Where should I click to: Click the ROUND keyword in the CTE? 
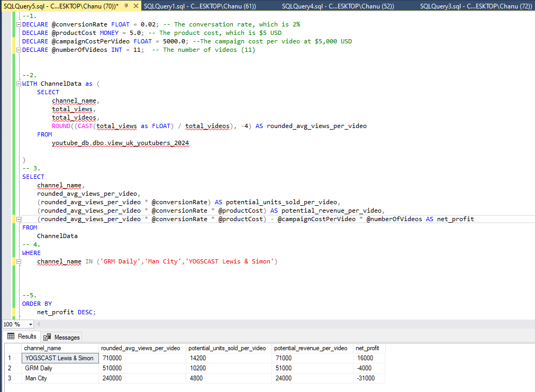click(61, 126)
